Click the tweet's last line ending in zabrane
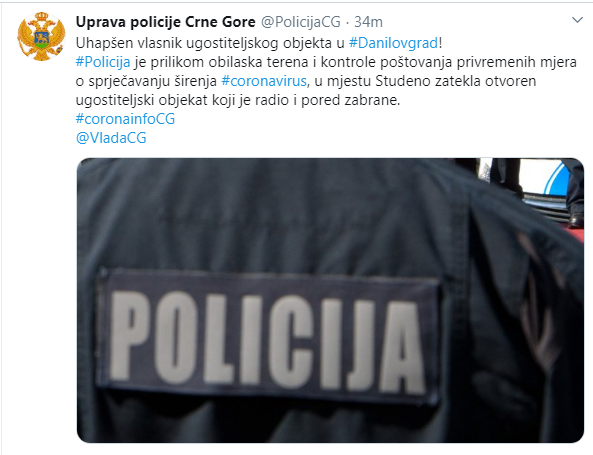Image resolution: width=593 pixels, height=455 pixels. pos(238,100)
